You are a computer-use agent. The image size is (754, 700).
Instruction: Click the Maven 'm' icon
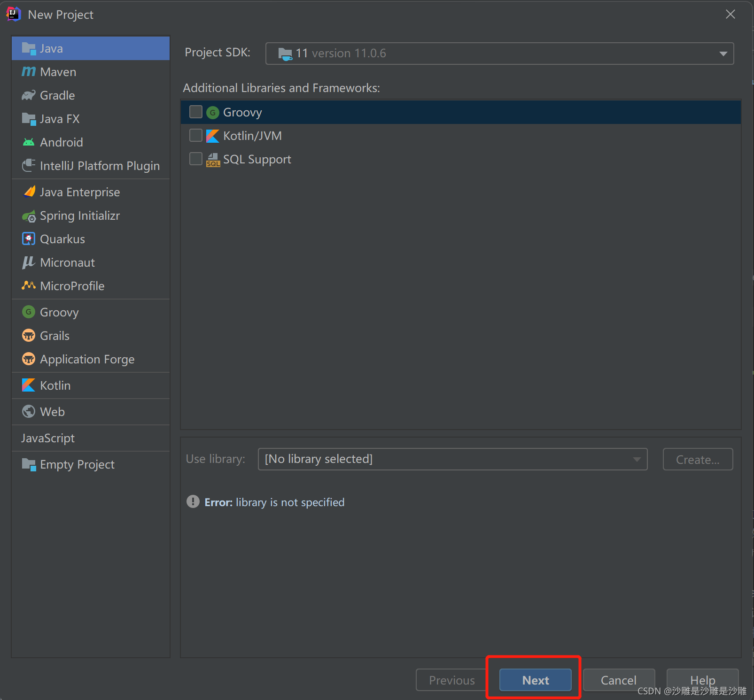coord(29,71)
